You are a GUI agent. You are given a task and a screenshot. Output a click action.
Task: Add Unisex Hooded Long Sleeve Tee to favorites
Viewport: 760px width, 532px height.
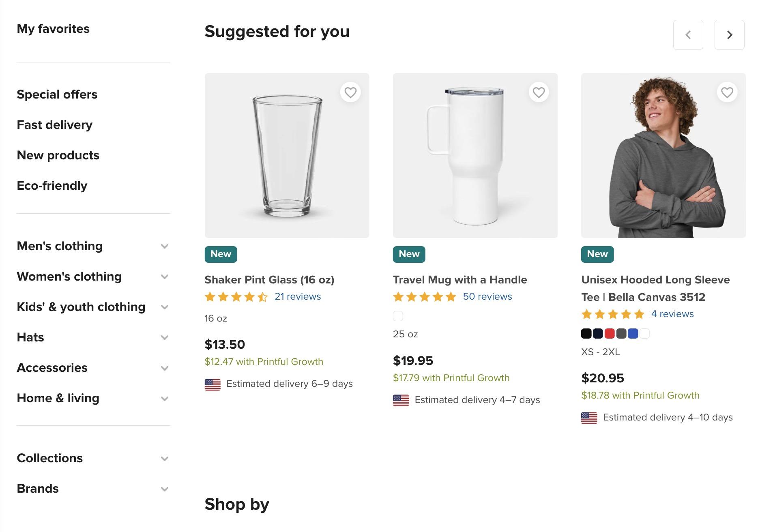tap(727, 92)
